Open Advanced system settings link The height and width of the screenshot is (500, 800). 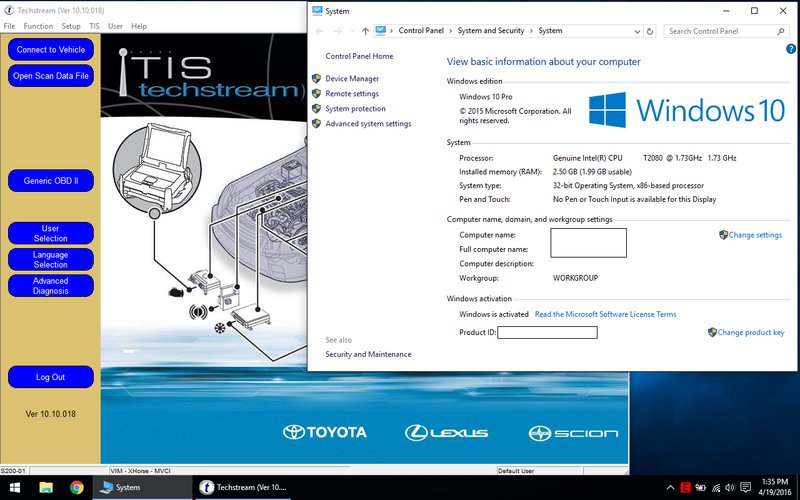tap(368, 123)
